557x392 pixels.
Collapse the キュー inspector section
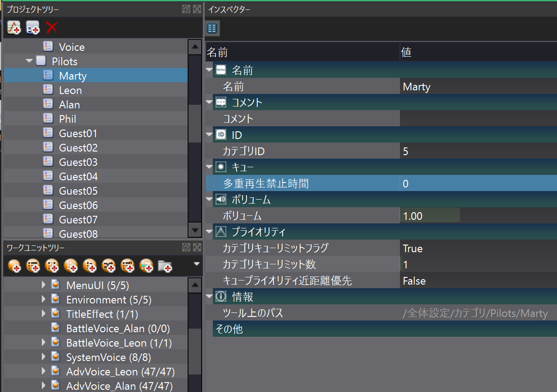[x=209, y=167]
